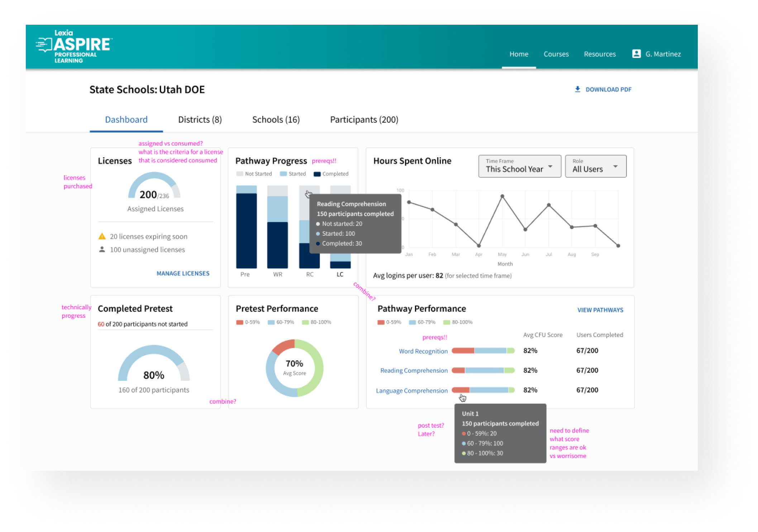Click the Assigned Licenses gauge showing 200/236
This screenshot has height=532, width=758.
pyautogui.click(x=154, y=186)
